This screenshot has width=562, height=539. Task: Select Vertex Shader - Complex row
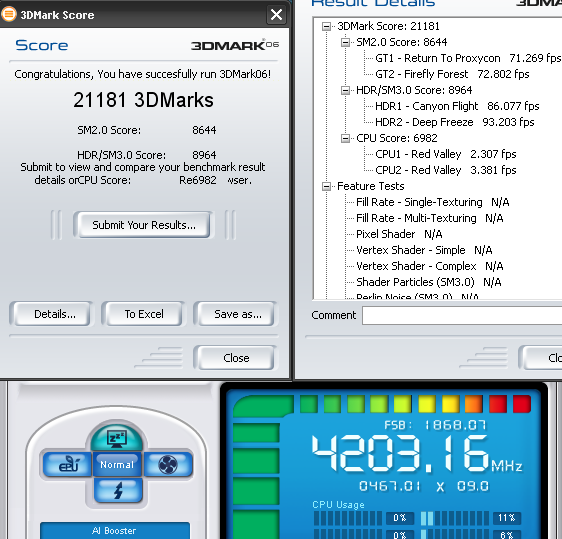(429, 266)
